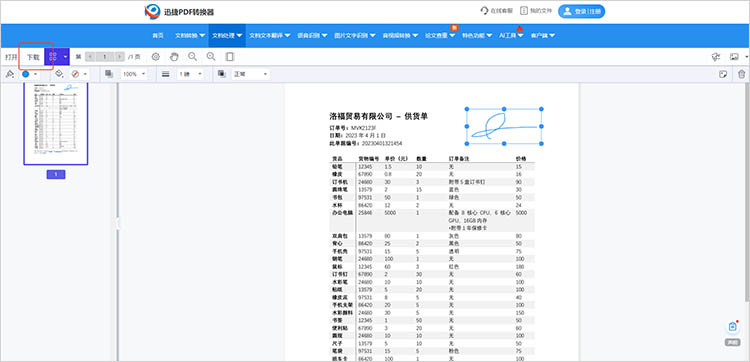Expand the 客户端 dropdown menu
Screen dimensions: 750x362
542,35
